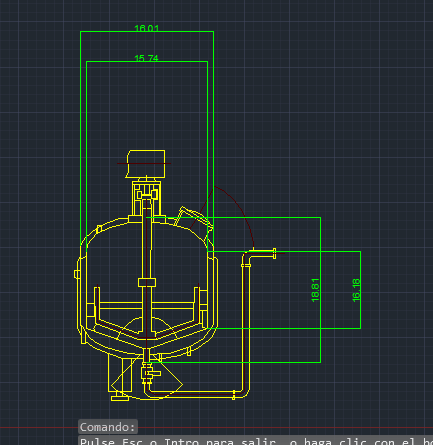Select the 16.18 vertical dimension text

(356, 290)
